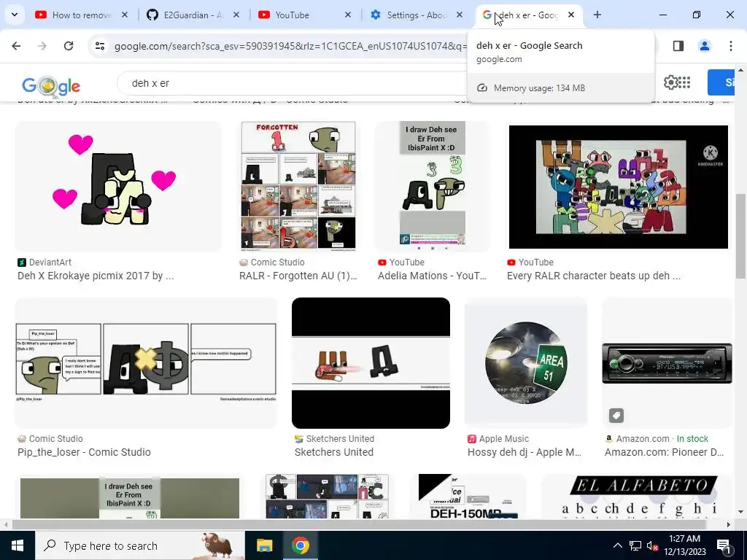The image size is (747, 560).
Task: Open 'Adelia Mations - YouT...' link
Action: [432, 276]
